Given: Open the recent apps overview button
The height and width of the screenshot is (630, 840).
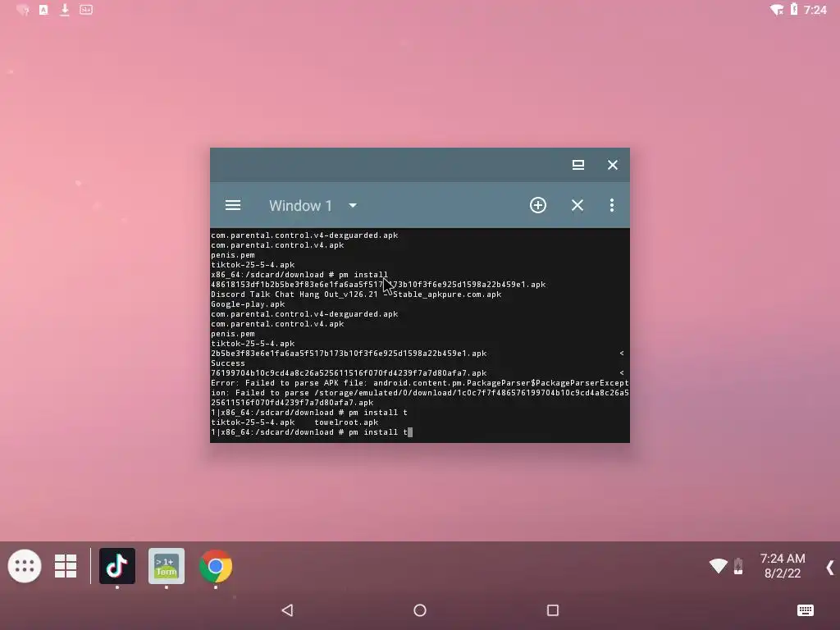Looking at the screenshot, I should click(x=553, y=610).
